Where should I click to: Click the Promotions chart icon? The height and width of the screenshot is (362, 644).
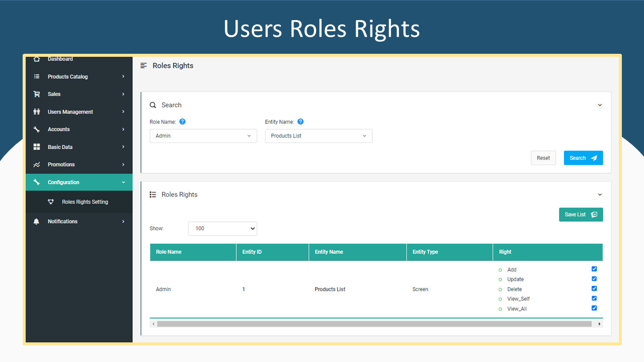tap(37, 164)
